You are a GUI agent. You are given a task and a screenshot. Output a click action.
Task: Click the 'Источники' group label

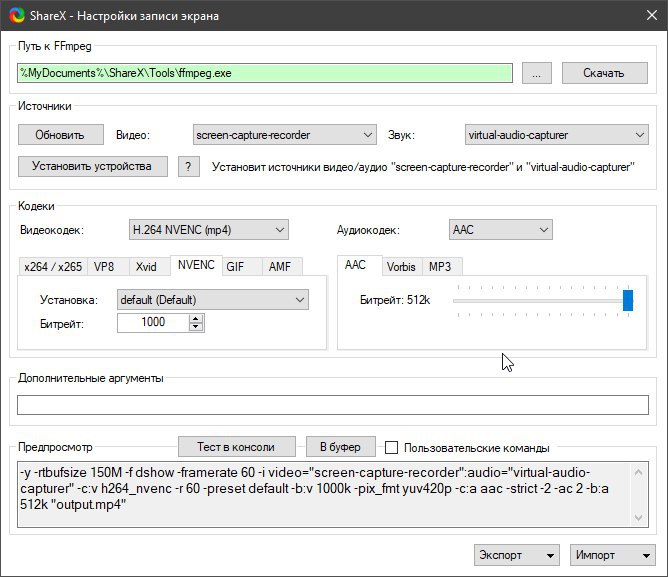pyautogui.click(x=45, y=106)
